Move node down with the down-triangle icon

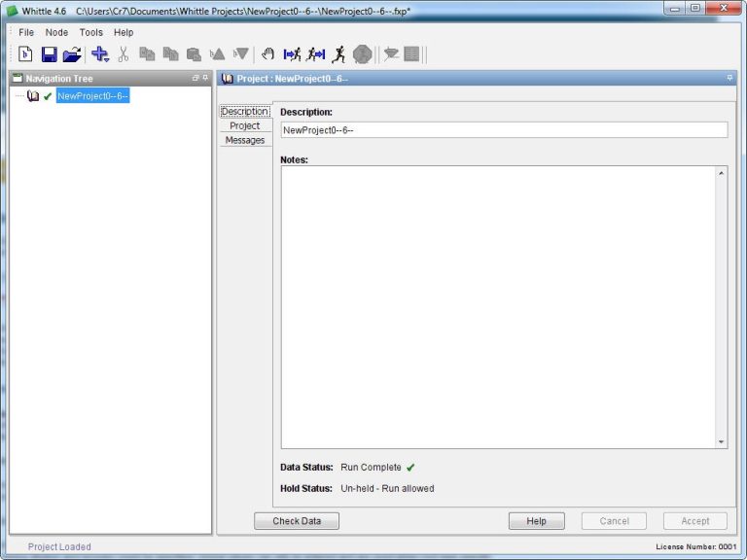click(241, 53)
